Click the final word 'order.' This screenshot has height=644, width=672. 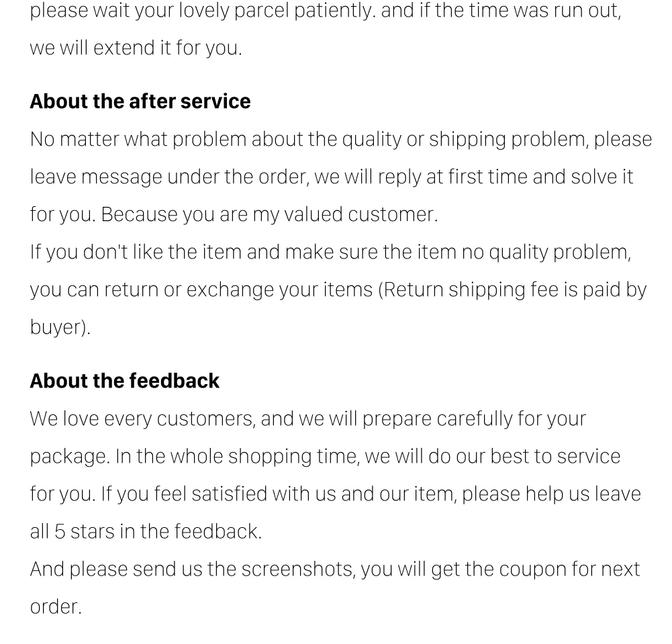pos(56,607)
